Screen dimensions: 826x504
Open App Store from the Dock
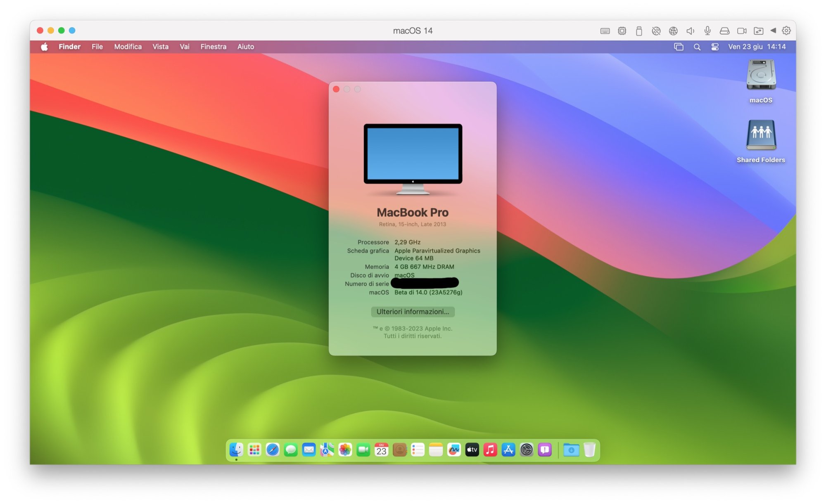click(x=508, y=450)
